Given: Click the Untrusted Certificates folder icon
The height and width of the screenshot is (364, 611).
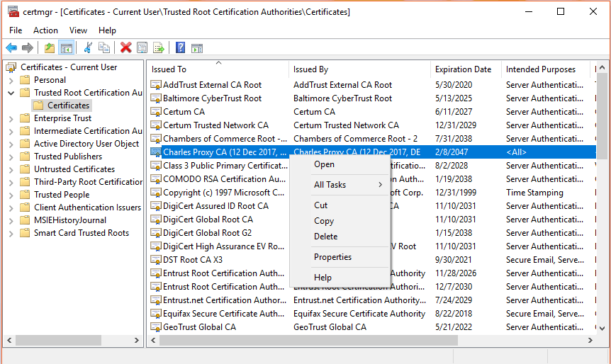Looking at the screenshot, I should [25, 169].
